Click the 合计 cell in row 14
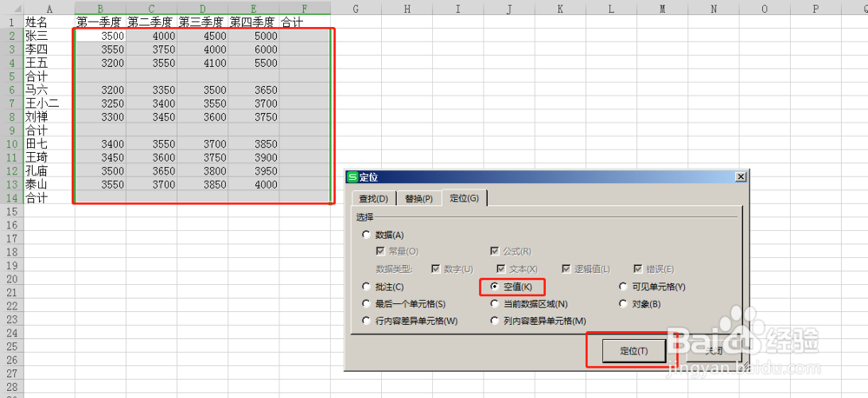 [x=49, y=198]
